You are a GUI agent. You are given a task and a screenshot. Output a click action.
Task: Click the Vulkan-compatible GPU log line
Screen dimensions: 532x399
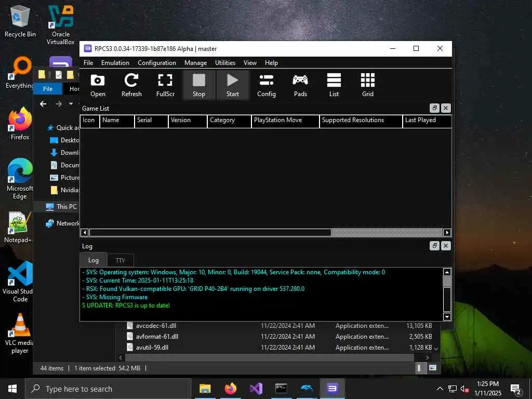(x=193, y=289)
